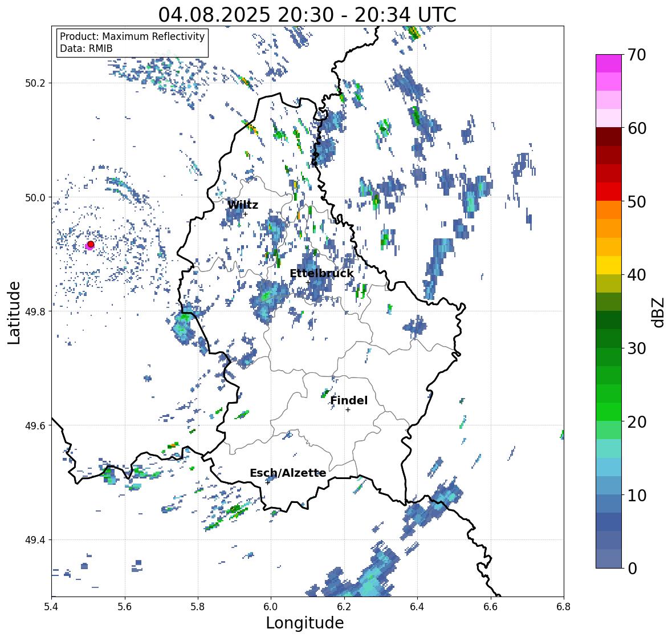Image resolution: width=672 pixels, height=637 pixels.
Task: Click the 6.8 longitude tick label
Action: click(564, 606)
